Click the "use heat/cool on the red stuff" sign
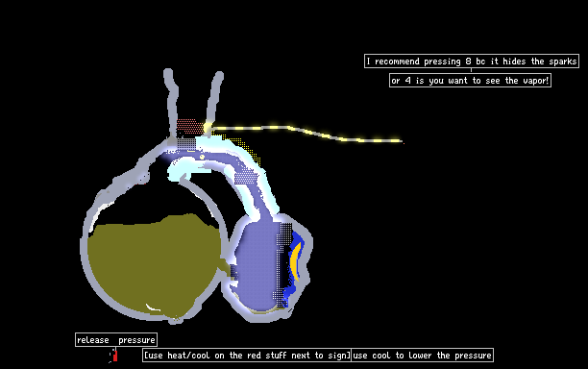 pyautogui.click(x=246, y=356)
